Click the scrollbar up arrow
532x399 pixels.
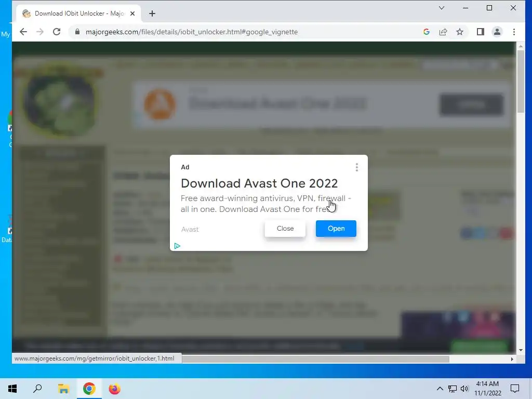(521, 46)
